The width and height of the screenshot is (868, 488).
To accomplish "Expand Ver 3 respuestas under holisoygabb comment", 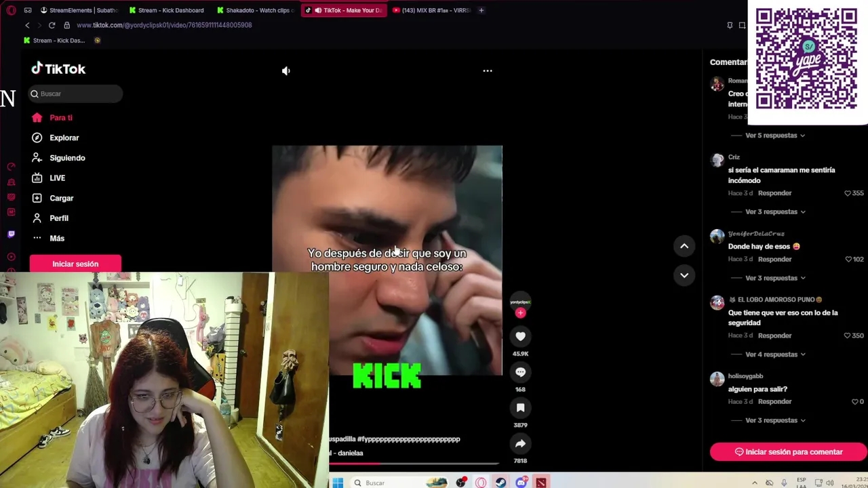I will tap(775, 420).
